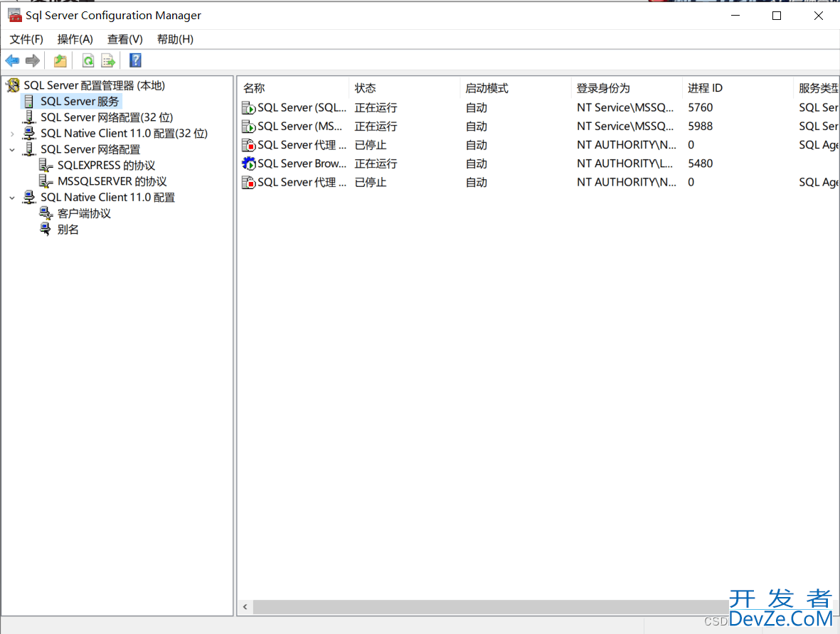Screen dimensions: 840x634
Task: Collapse the SQL Server 网络配置 node
Action: coord(12,150)
